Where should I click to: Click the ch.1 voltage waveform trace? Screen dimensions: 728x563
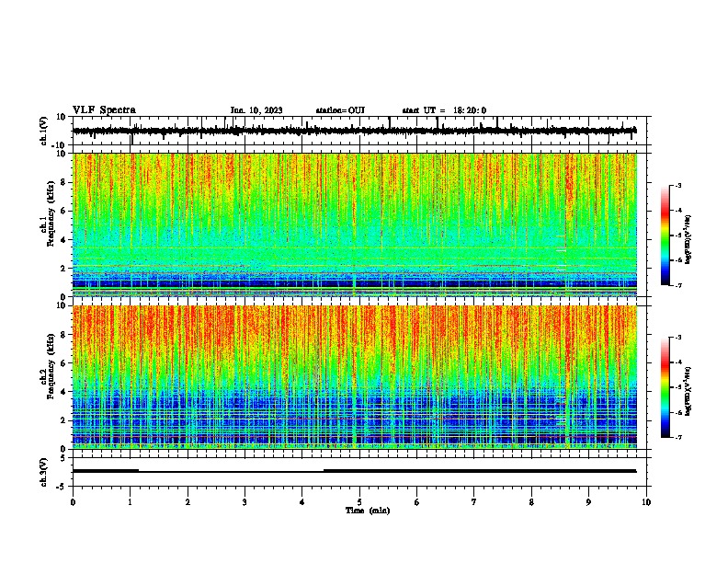pyautogui.click(x=354, y=131)
